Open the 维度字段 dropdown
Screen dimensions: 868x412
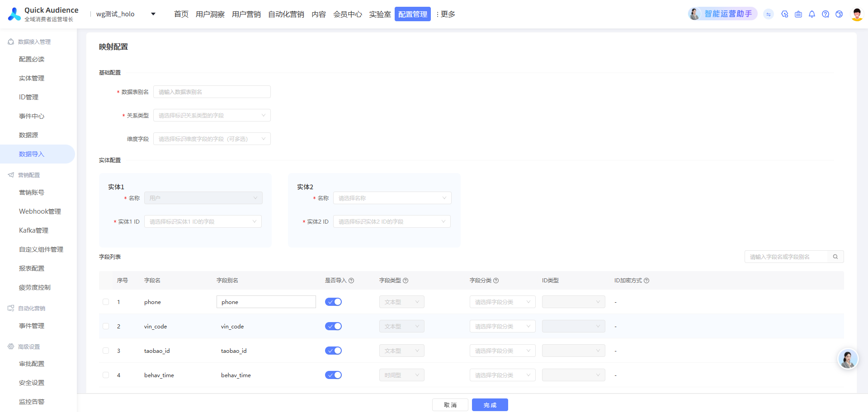pyautogui.click(x=212, y=139)
